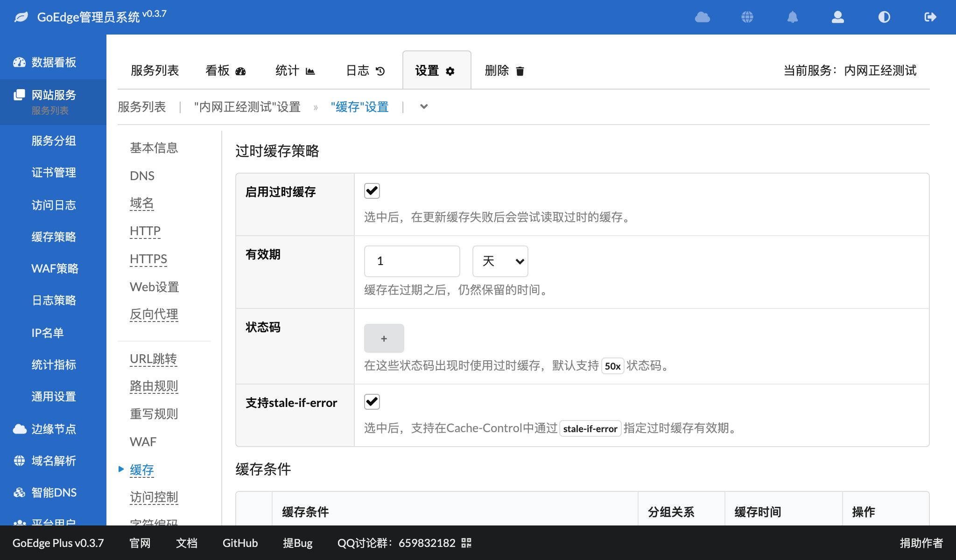Open WAF策略 in the sidebar
Image resolution: width=956 pixels, height=560 pixels.
coord(55,268)
